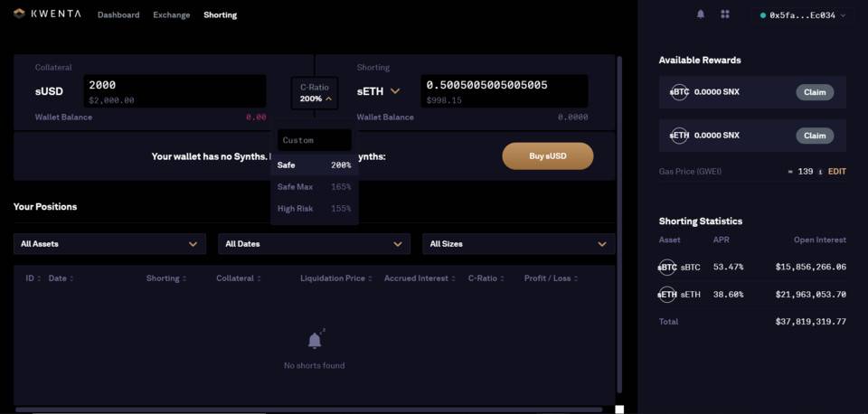The height and width of the screenshot is (414, 868).
Task: Sort positions by C-Ratio column
Action: [486, 278]
